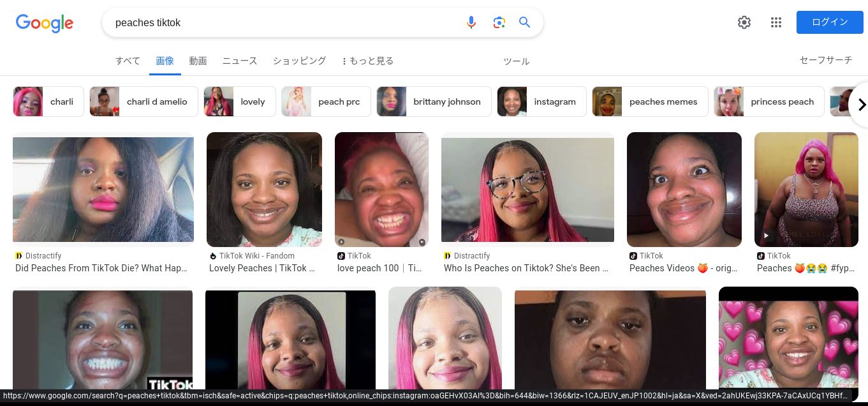This screenshot has width=868, height=406.
Task: Open the Distractify glasses image thumbnail
Action: pos(527,190)
